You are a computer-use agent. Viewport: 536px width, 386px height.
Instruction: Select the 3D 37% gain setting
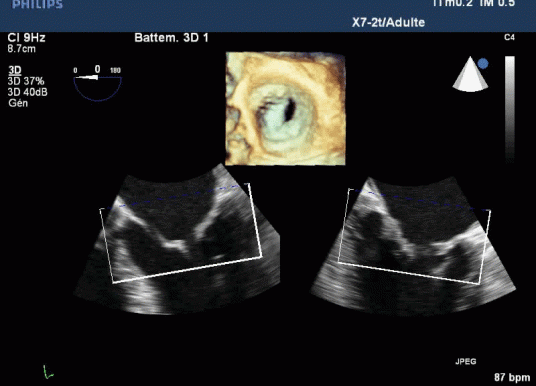26,81
